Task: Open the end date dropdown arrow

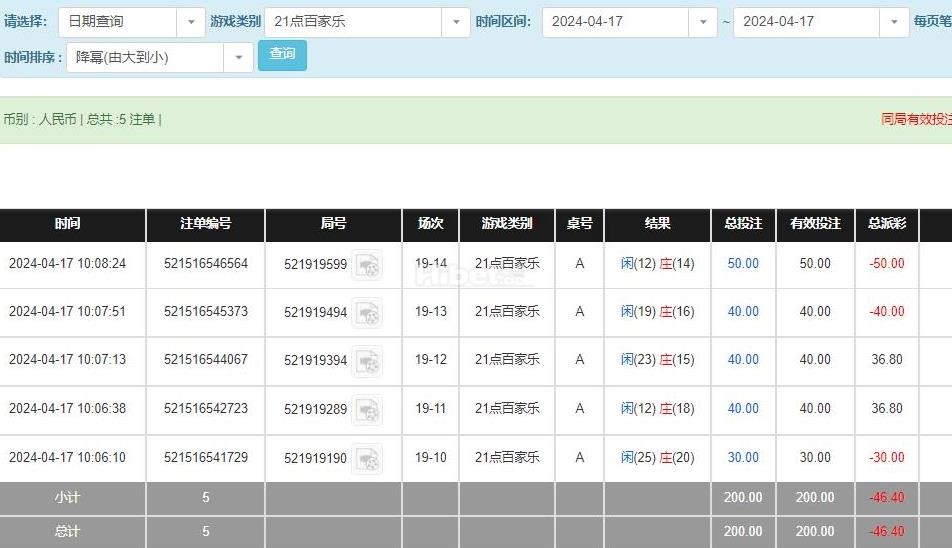Action: (894, 22)
